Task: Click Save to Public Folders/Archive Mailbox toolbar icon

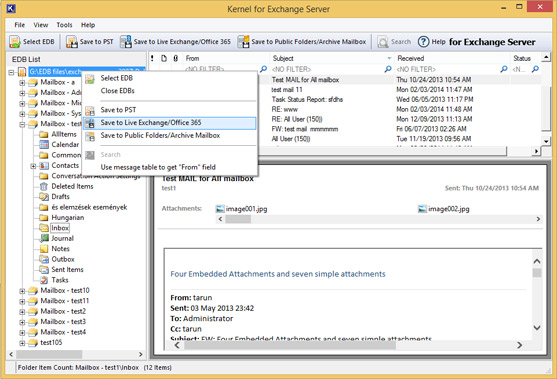Action: coord(243,42)
